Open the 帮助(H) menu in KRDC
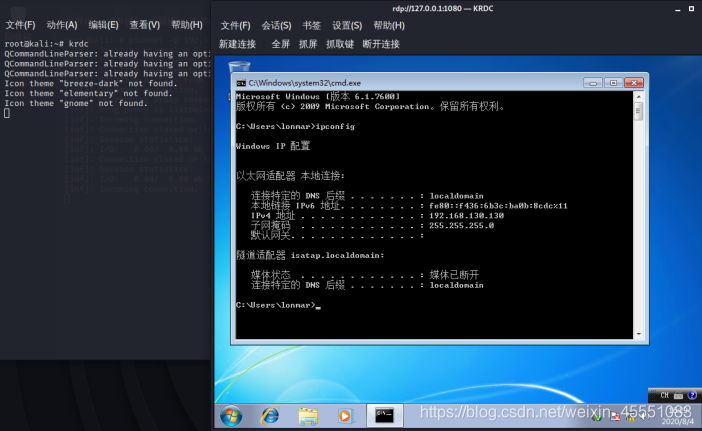Screen dimensions: 702x431 tap(389, 26)
